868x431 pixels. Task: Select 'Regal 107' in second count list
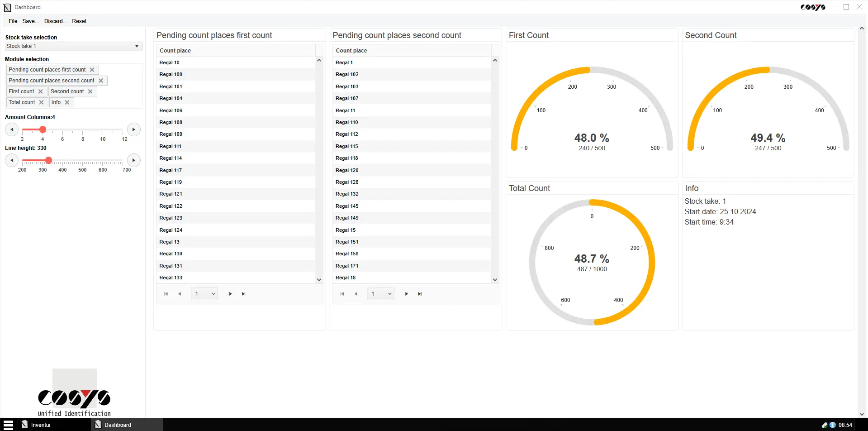point(412,98)
